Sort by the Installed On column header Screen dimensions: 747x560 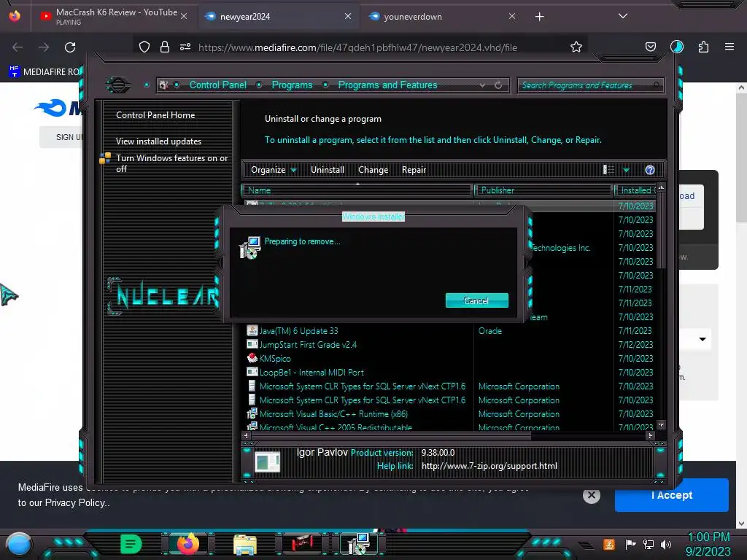[x=636, y=190]
